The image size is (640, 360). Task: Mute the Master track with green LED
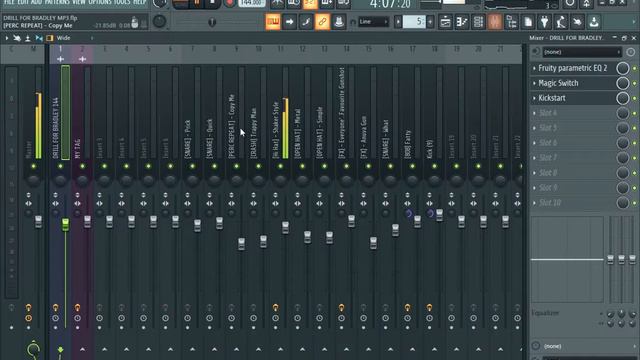point(33,166)
